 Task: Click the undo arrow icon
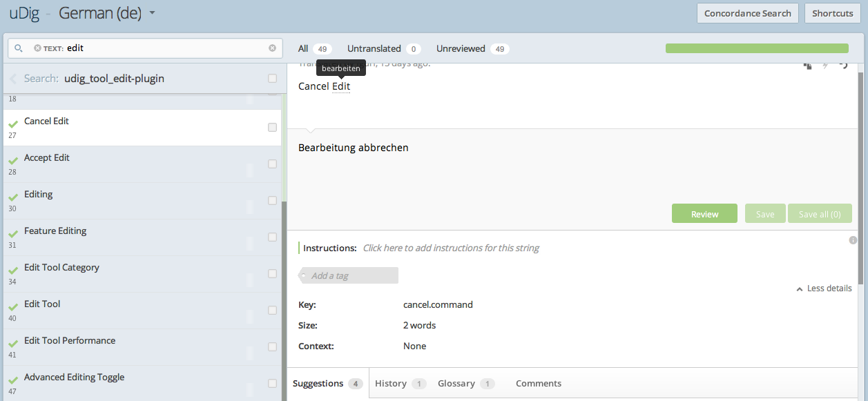click(x=843, y=66)
